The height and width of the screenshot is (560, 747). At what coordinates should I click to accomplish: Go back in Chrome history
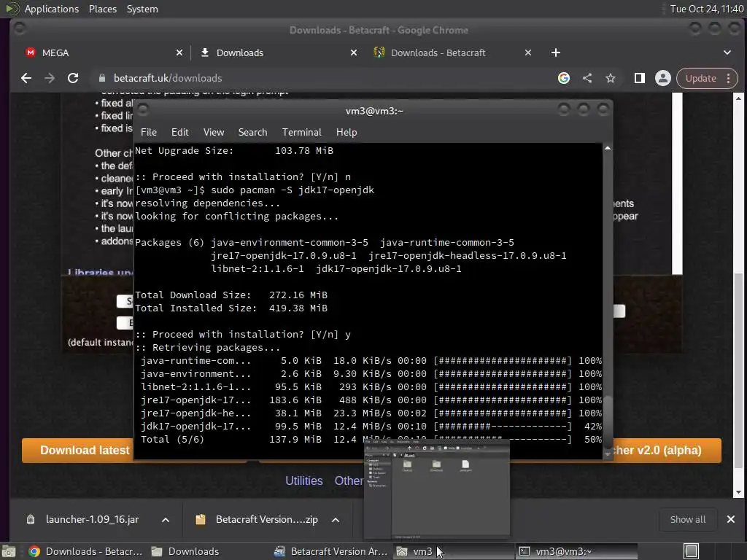[x=26, y=78]
